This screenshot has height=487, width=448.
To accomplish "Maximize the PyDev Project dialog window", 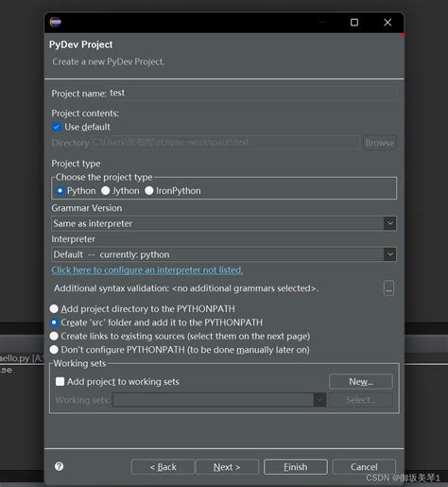I will click(354, 23).
